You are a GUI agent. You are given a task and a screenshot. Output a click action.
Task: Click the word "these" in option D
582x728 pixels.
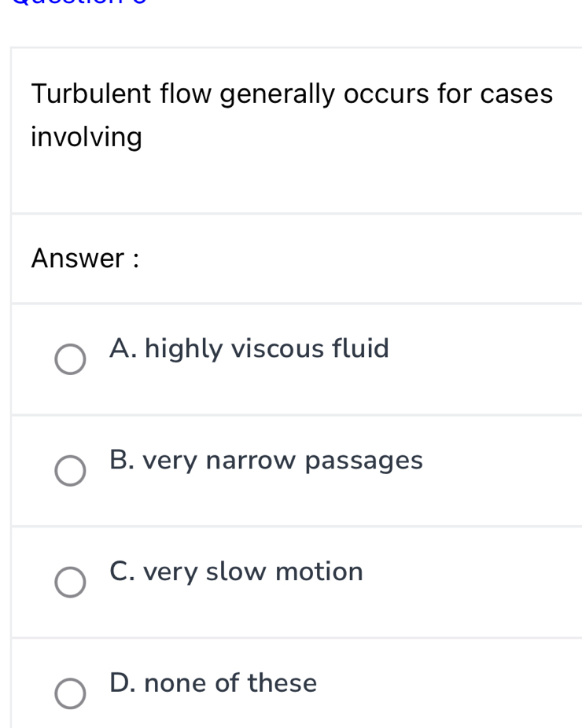(x=282, y=683)
